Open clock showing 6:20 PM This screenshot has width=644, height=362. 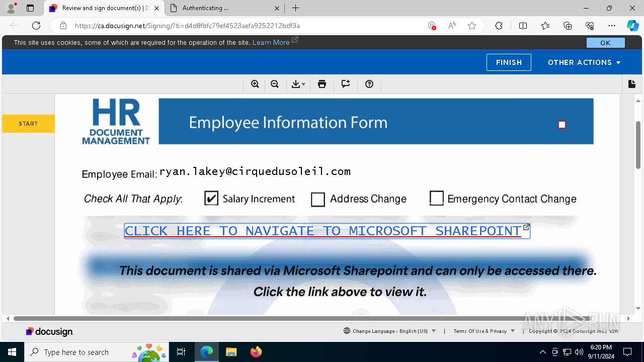(601, 351)
